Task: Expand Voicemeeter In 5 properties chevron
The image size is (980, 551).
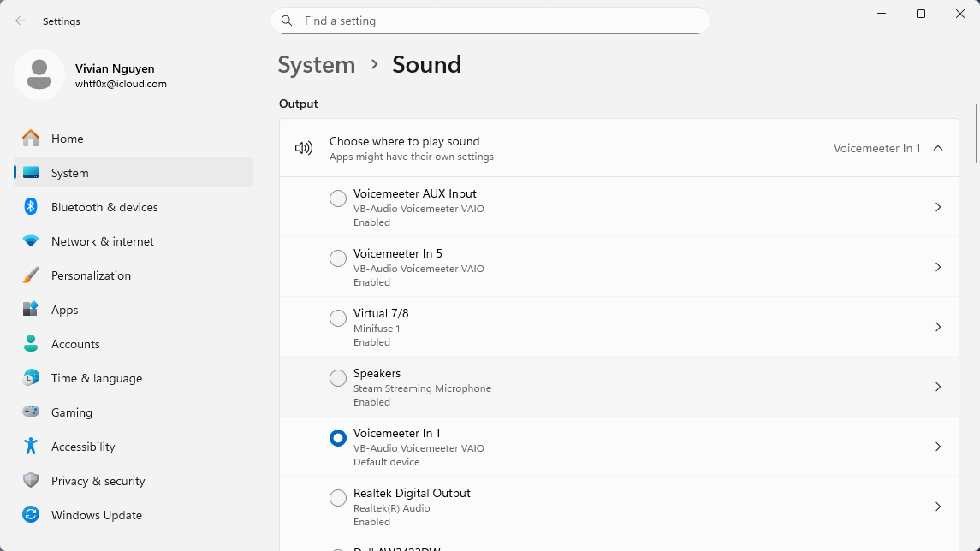Action: pyautogui.click(x=938, y=267)
